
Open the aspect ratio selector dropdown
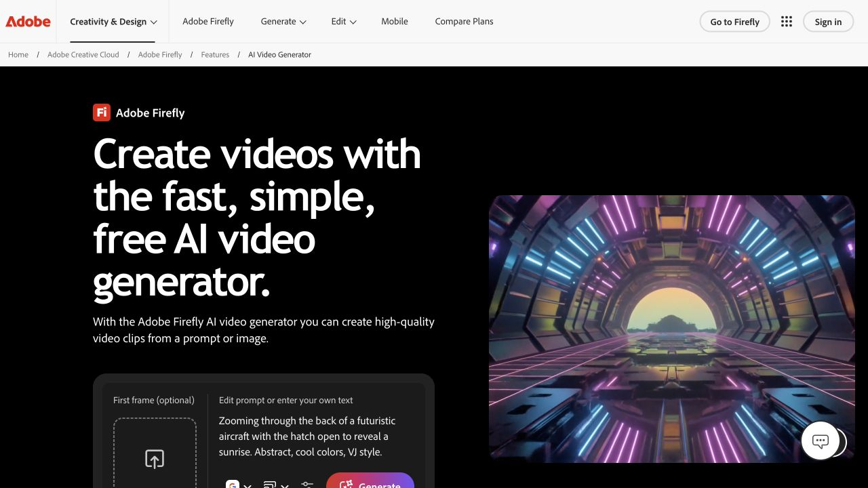point(276,485)
